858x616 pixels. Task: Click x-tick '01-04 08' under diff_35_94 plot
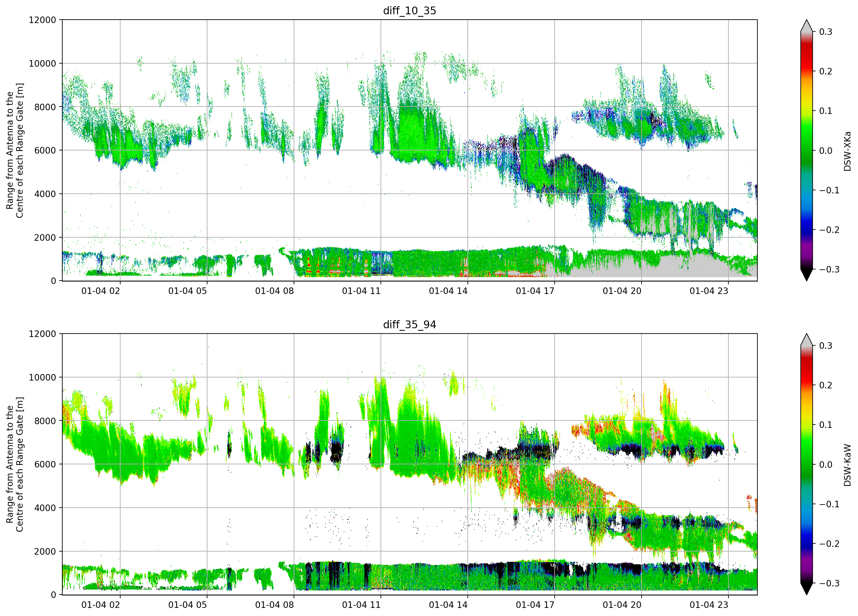pyautogui.click(x=274, y=605)
